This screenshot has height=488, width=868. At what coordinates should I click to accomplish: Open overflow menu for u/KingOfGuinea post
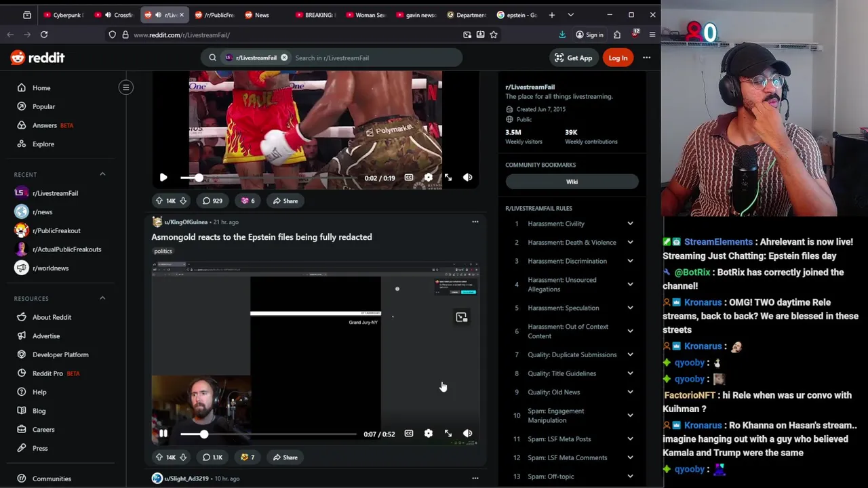pos(475,222)
